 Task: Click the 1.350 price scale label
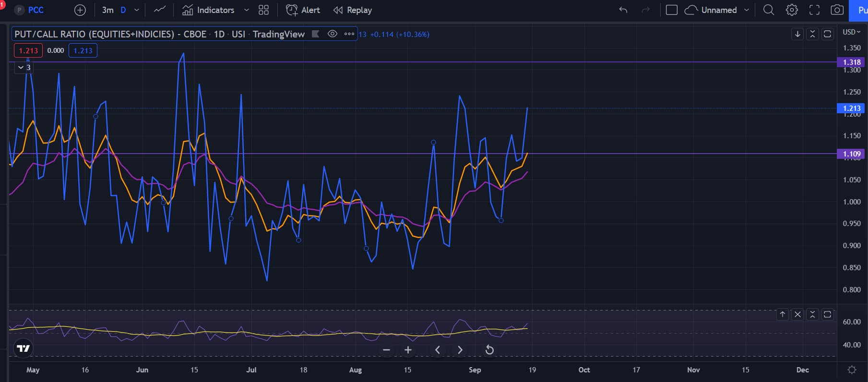tap(852, 48)
